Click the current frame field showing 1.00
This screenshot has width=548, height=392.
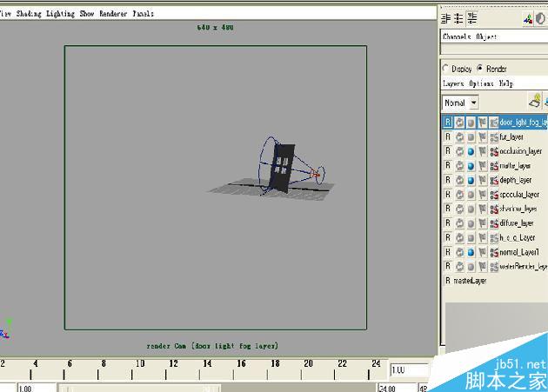tap(409, 370)
